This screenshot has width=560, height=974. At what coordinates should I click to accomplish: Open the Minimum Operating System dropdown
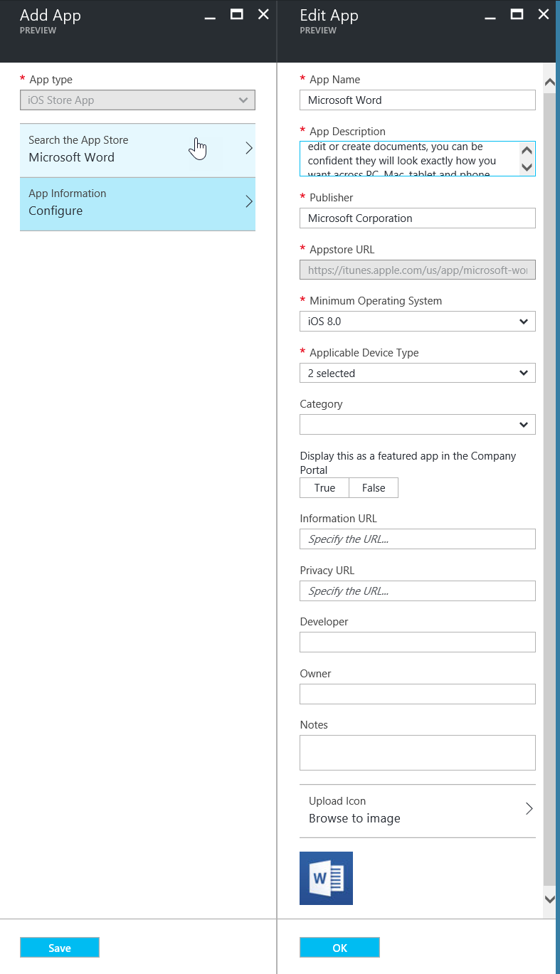pyautogui.click(x=417, y=322)
